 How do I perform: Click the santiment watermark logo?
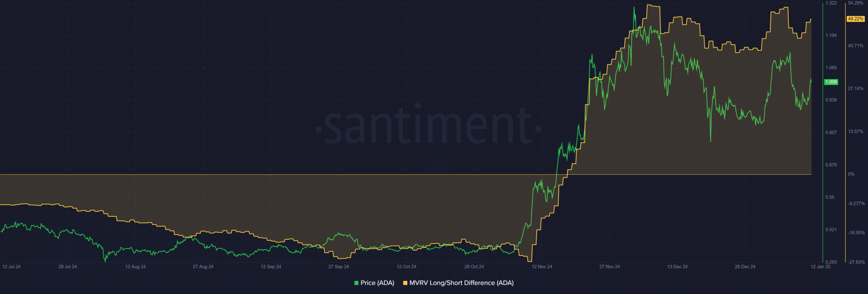[429, 125]
